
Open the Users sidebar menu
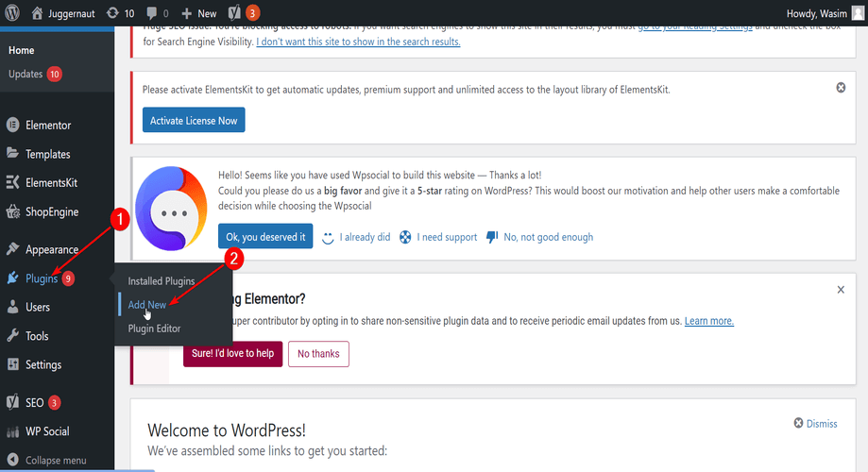pyautogui.click(x=38, y=307)
